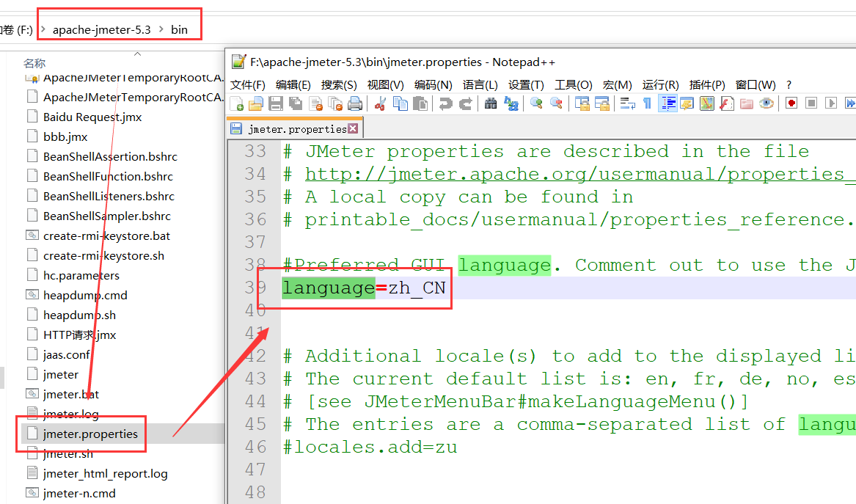Select hc.parameters file in Explorer

(81, 275)
